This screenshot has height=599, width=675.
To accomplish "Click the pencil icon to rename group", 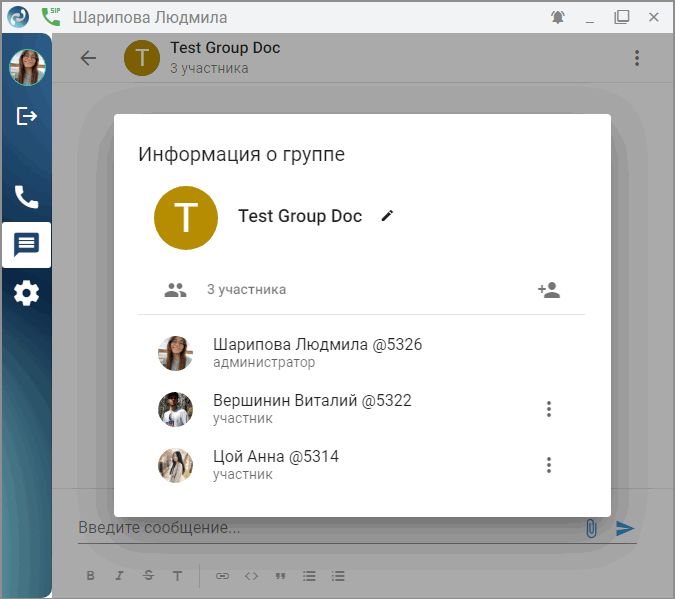I will [388, 216].
